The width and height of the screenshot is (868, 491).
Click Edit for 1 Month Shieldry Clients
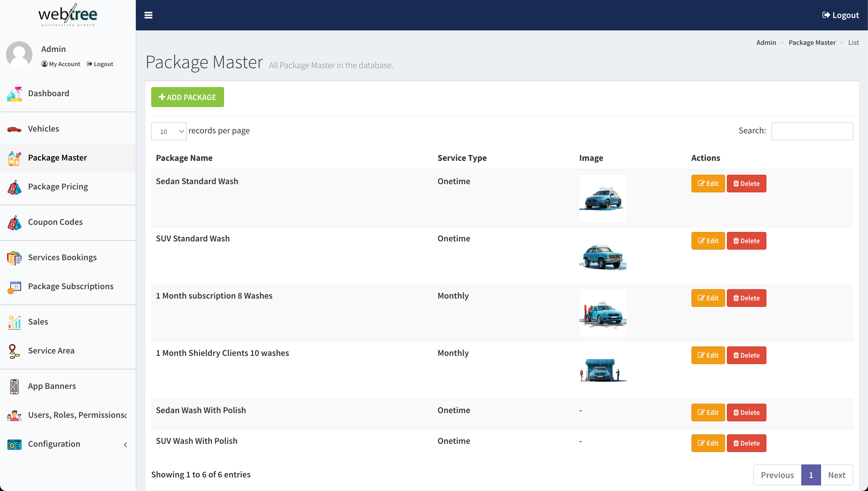click(708, 355)
